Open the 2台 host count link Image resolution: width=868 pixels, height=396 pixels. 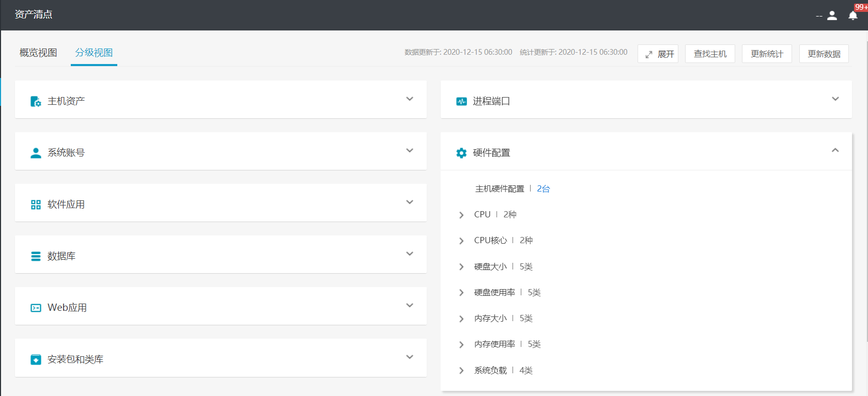[x=544, y=189]
